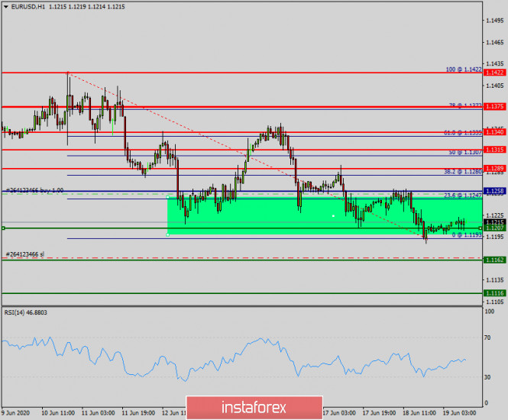Screen dimensions: 508x420
Task: Click the green 1.1116 price label
Action: pyautogui.click(x=495, y=293)
